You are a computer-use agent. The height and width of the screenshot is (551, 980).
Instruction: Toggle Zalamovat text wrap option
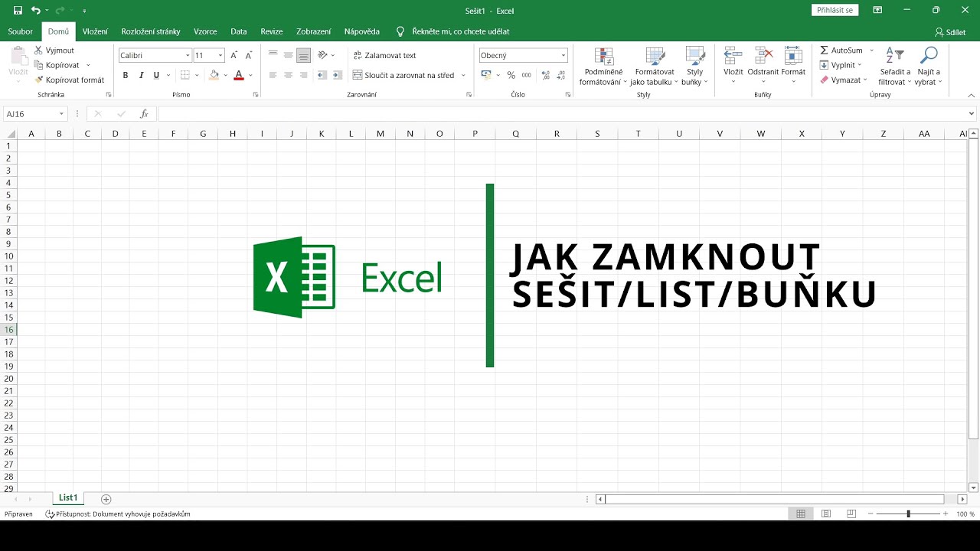pyautogui.click(x=385, y=55)
